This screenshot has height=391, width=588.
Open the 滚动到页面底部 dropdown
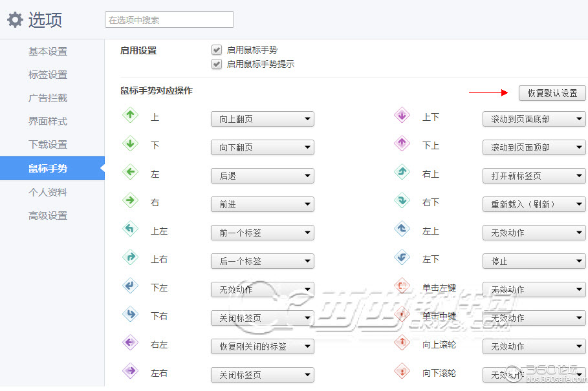(534, 119)
